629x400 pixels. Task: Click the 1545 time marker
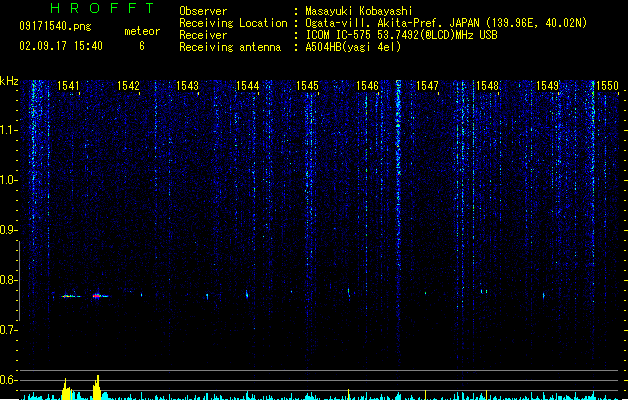tap(307, 86)
